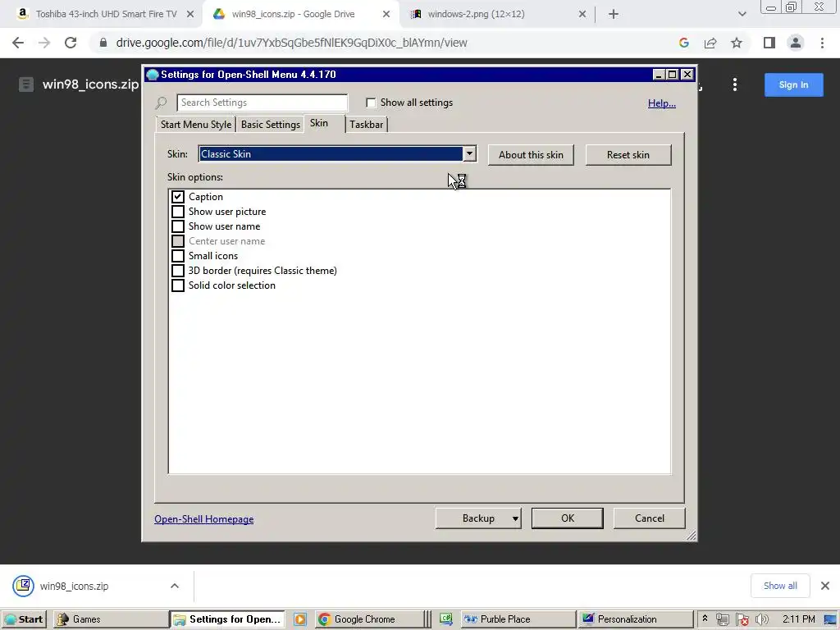This screenshot has width=840, height=630.
Task: Open Google Drive more actions menu
Action: coord(735,84)
